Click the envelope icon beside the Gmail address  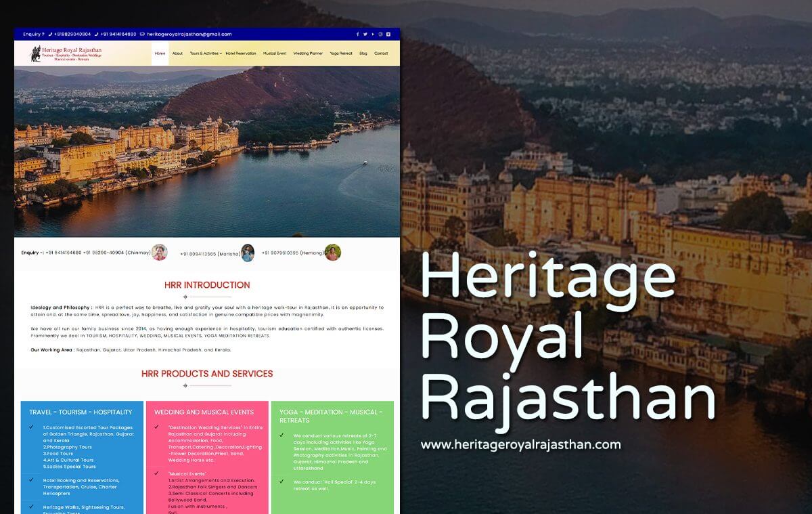[x=143, y=34]
